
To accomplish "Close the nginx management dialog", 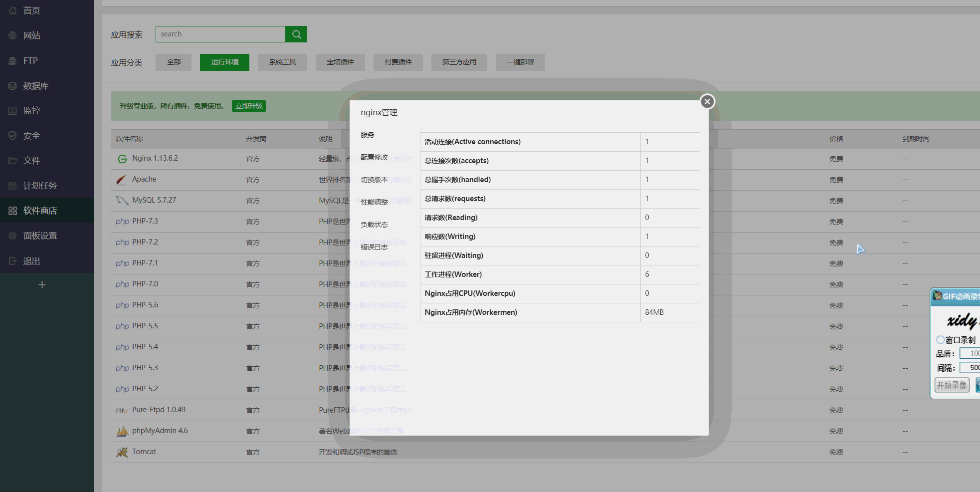I will pos(707,101).
